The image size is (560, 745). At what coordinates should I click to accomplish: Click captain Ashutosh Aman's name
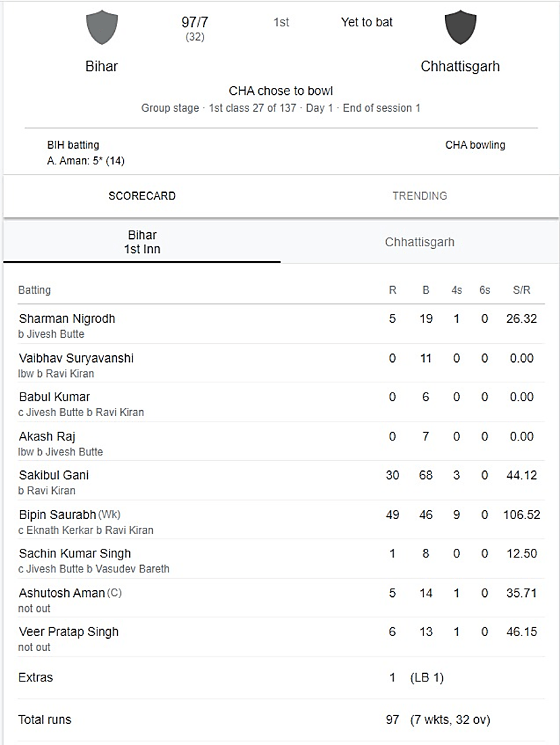coord(62,593)
